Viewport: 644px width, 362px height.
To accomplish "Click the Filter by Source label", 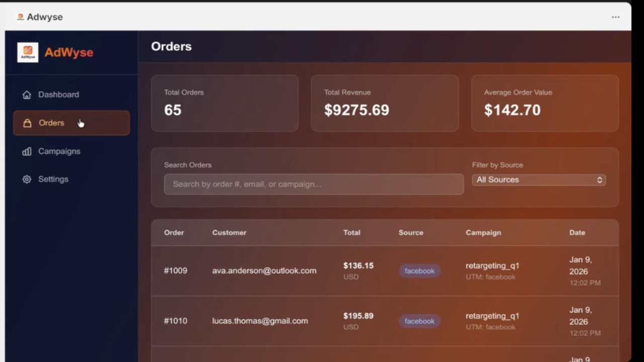I will coord(498,165).
